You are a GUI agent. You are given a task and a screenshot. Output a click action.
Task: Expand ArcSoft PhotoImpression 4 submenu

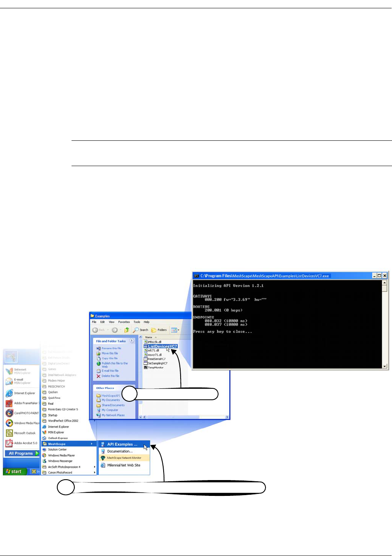pos(69,467)
